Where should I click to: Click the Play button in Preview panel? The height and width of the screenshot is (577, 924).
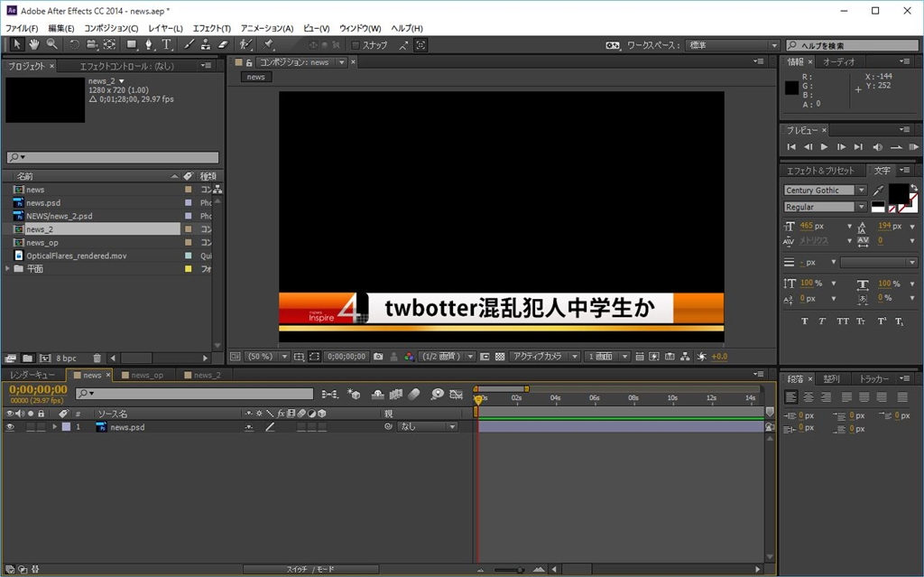pyautogui.click(x=825, y=147)
